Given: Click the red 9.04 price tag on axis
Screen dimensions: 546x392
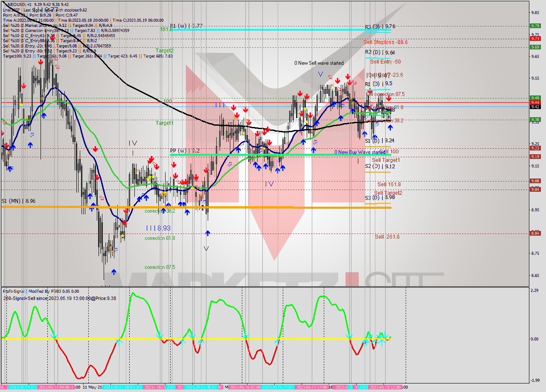Looking at the screenshot, I should (535, 190).
